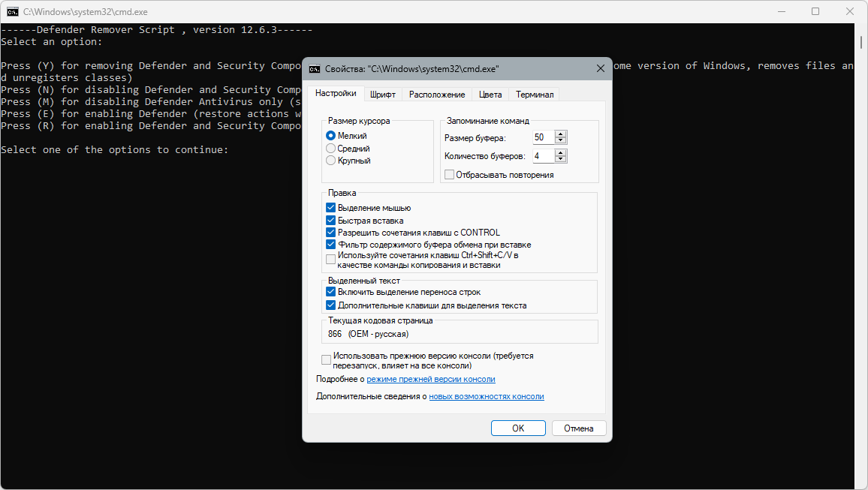Confirm settings with the OK button
The height and width of the screenshot is (490, 868).
click(518, 428)
